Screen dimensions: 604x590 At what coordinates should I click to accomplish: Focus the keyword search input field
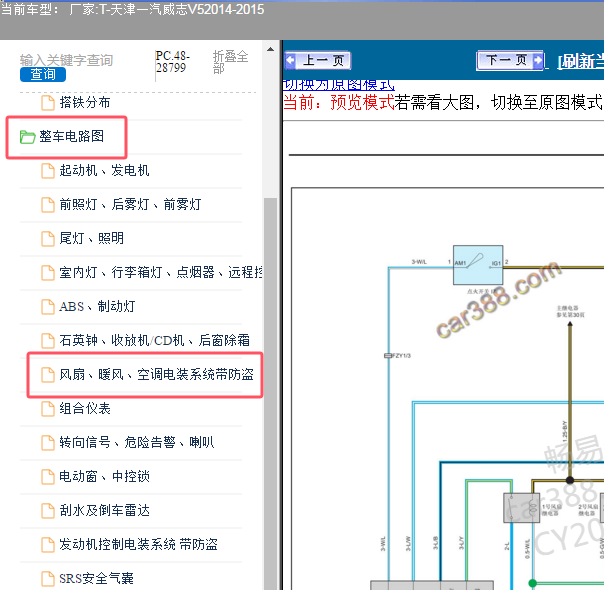coord(66,60)
